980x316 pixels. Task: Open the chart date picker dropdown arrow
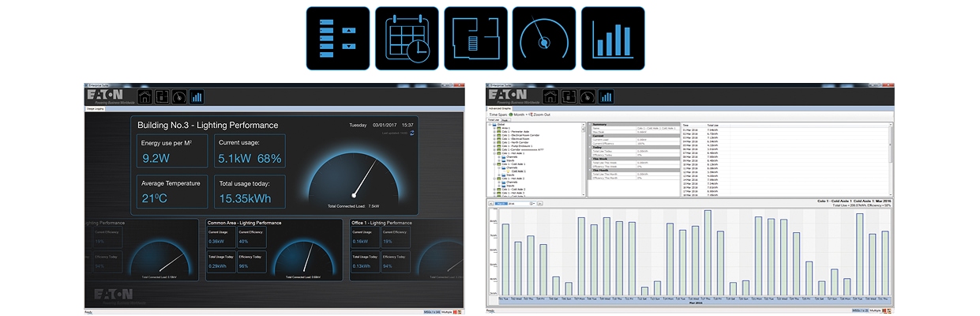(534, 203)
